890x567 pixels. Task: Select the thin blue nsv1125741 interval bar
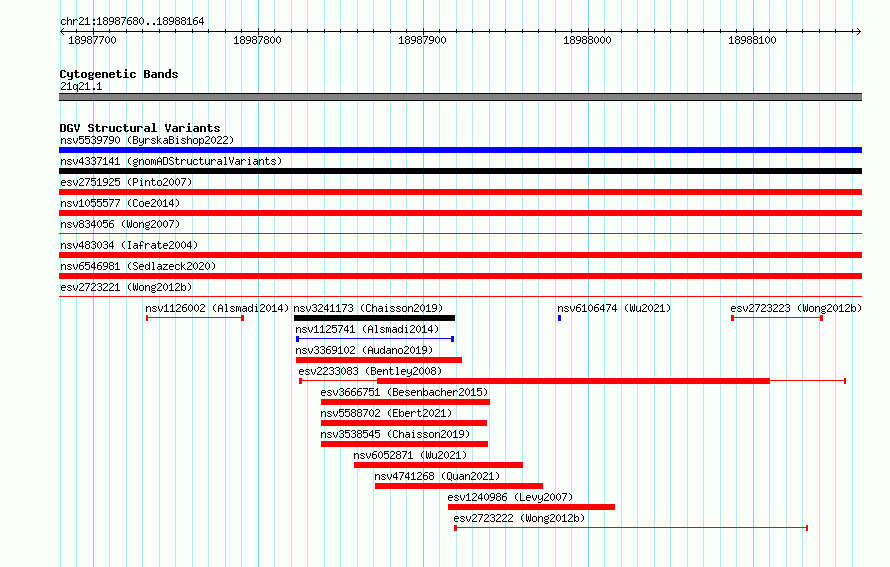click(x=375, y=339)
